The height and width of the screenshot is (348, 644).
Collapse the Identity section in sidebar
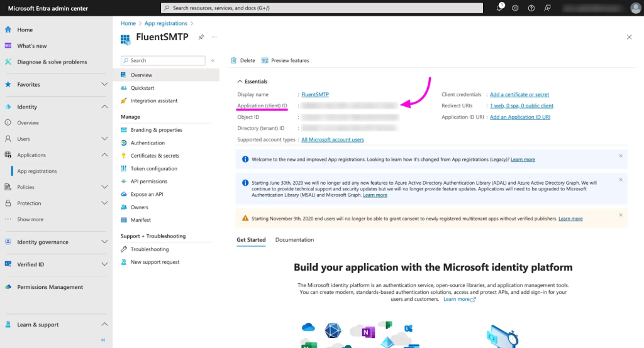click(x=104, y=107)
